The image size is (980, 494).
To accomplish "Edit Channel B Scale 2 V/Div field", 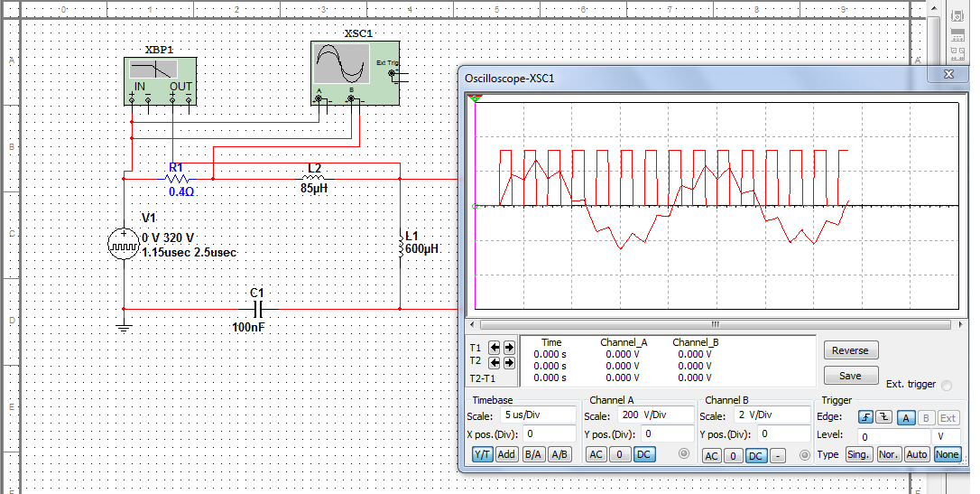I will point(772,415).
